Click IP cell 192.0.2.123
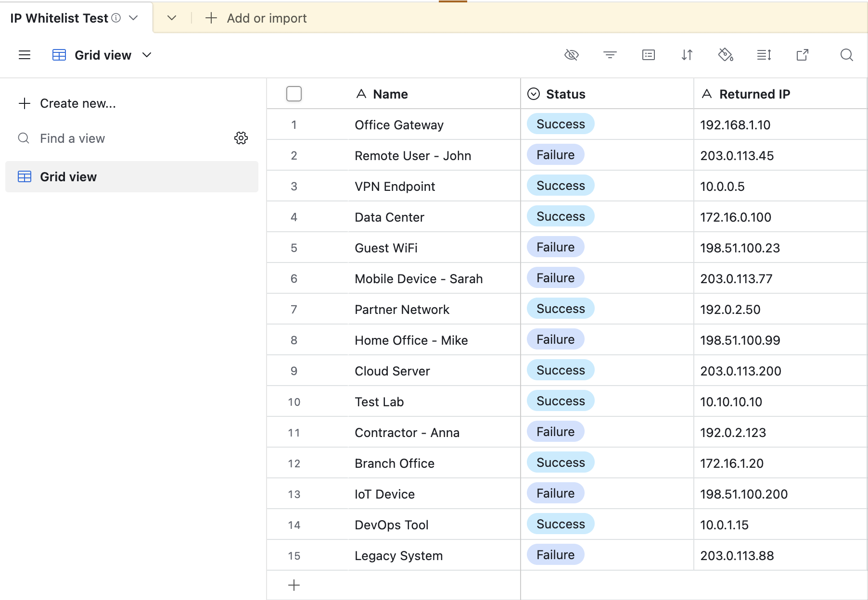The width and height of the screenshot is (868, 600). tap(780, 432)
